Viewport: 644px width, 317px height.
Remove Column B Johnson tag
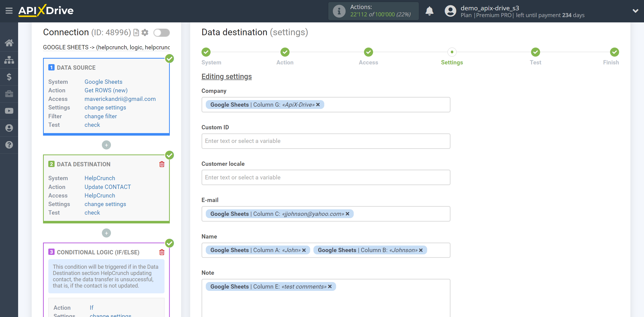(x=421, y=250)
